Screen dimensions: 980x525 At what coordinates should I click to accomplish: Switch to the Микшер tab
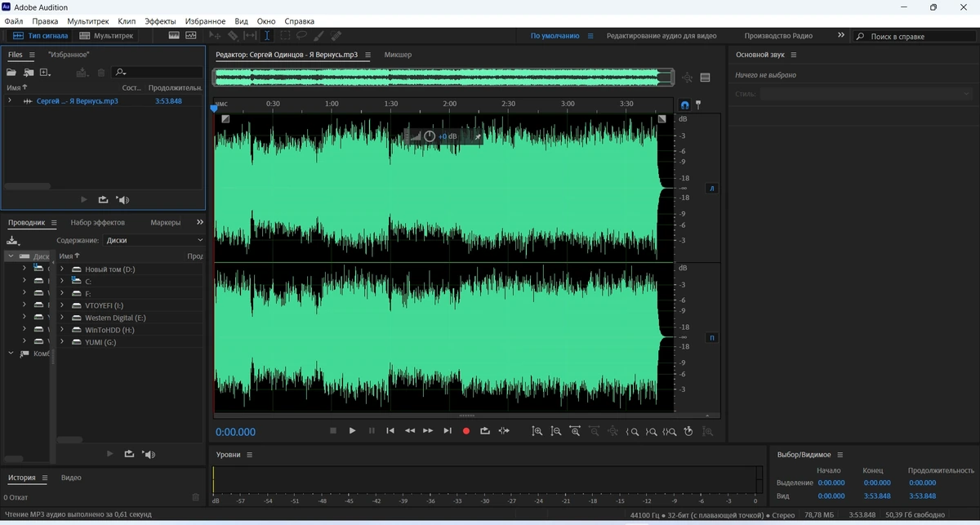tap(398, 55)
